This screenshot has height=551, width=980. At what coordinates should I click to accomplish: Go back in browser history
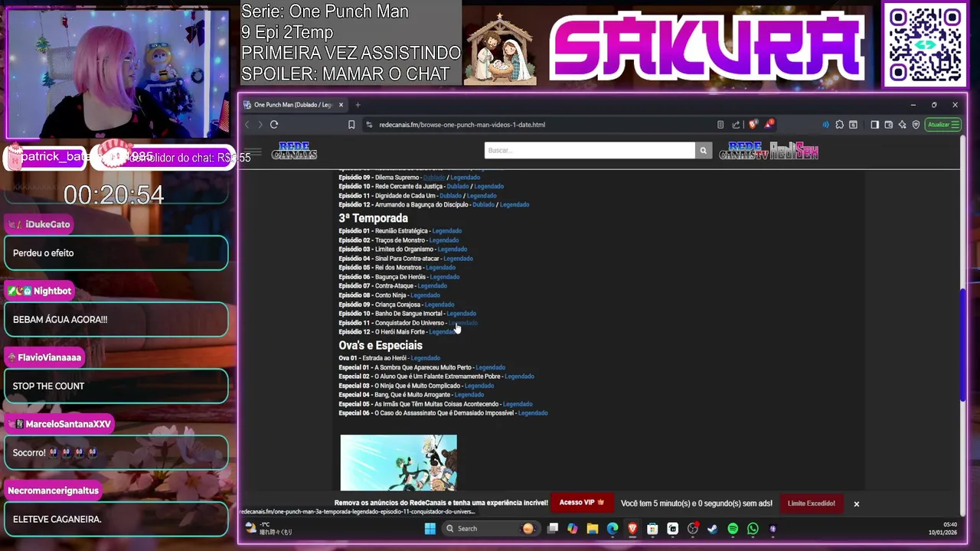pyautogui.click(x=247, y=125)
